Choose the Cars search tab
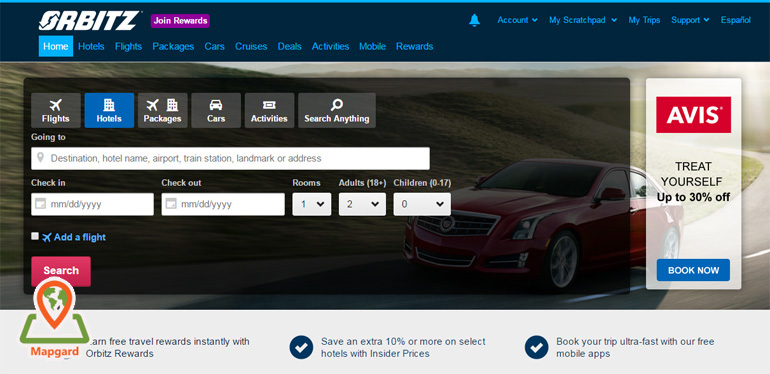Image resolution: width=770 pixels, height=374 pixels. 216,110
